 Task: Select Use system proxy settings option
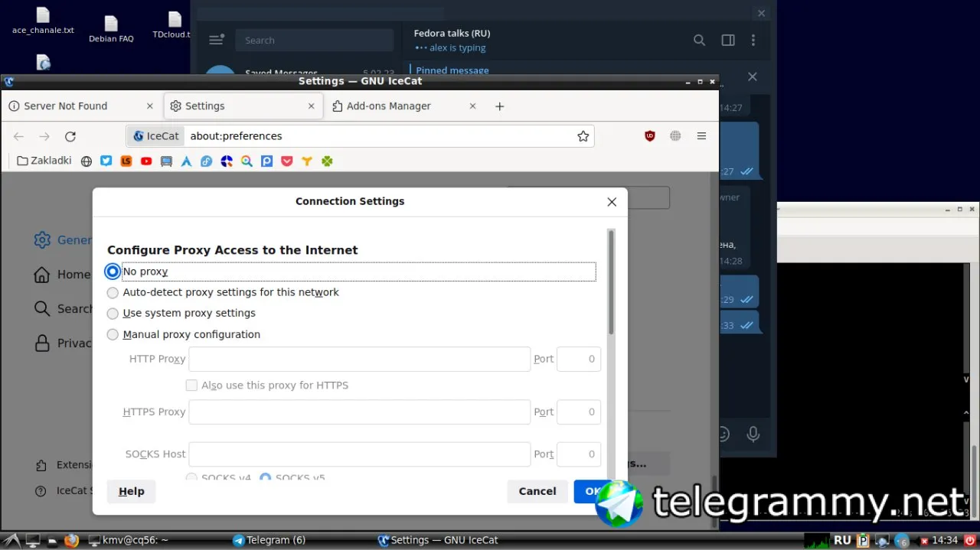pyautogui.click(x=113, y=313)
